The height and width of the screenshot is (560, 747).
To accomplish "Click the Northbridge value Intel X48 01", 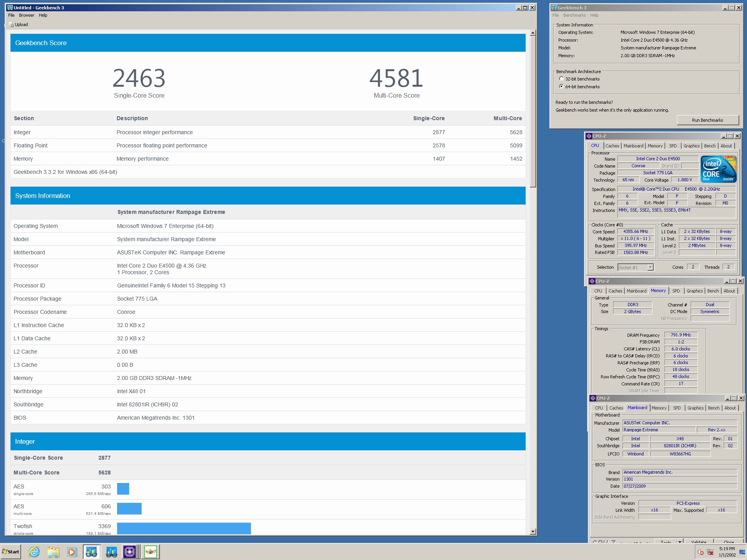I will tap(131, 391).
